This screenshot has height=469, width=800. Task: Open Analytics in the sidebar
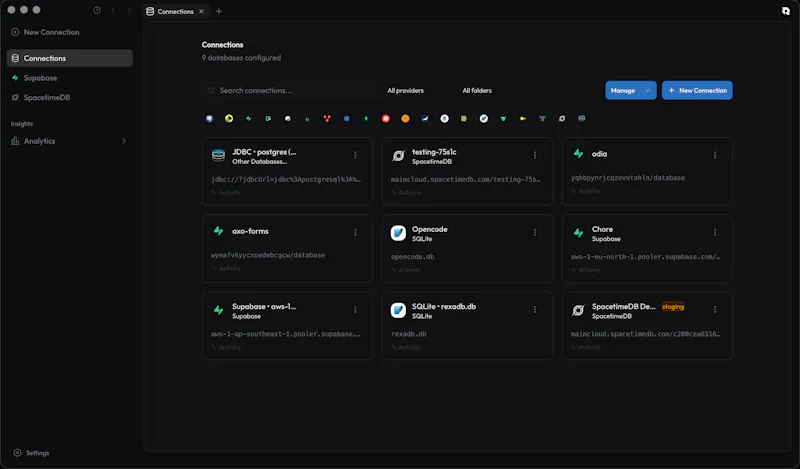69,141
